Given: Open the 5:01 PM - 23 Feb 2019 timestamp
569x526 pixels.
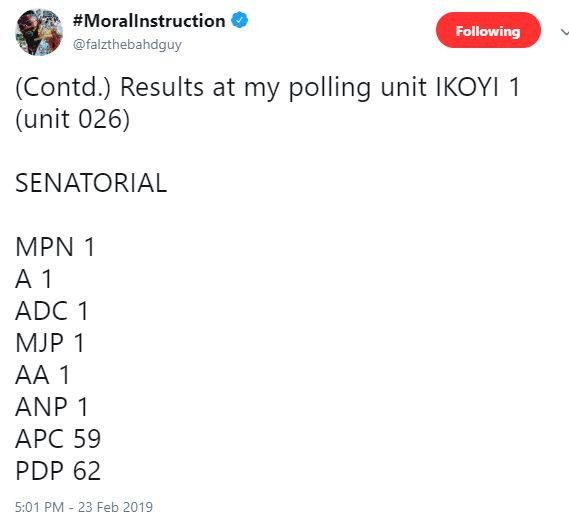Looking at the screenshot, I should tap(84, 507).
